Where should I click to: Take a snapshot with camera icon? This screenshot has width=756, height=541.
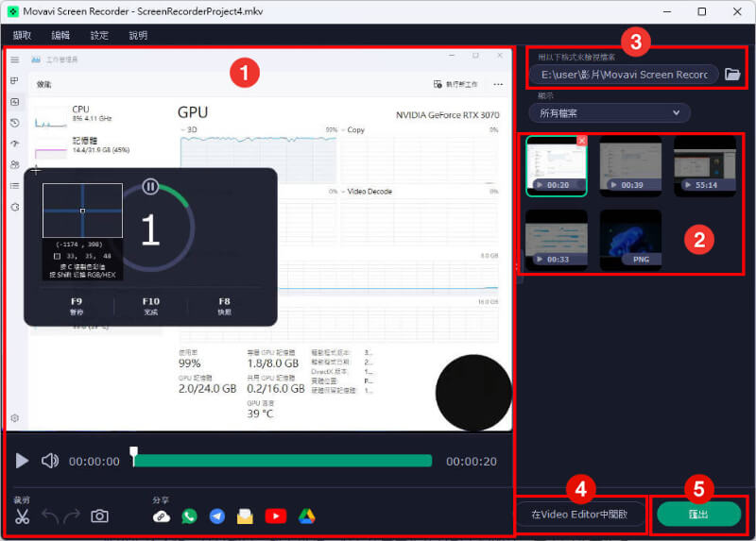coord(99,516)
